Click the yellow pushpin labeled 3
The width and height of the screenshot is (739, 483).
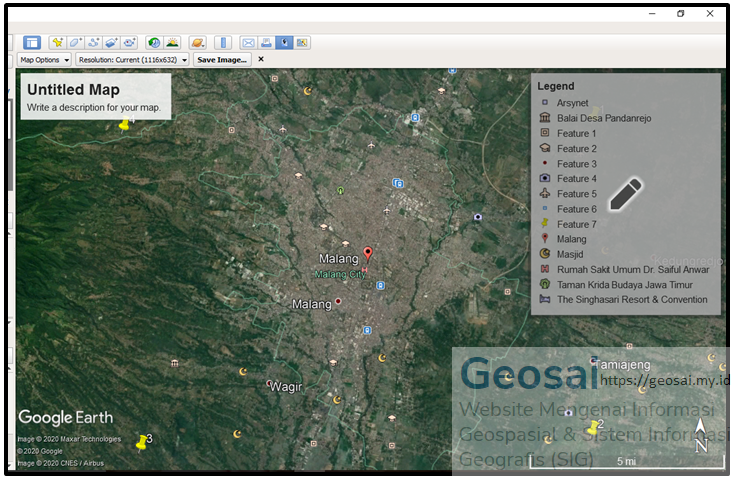(x=141, y=442)
